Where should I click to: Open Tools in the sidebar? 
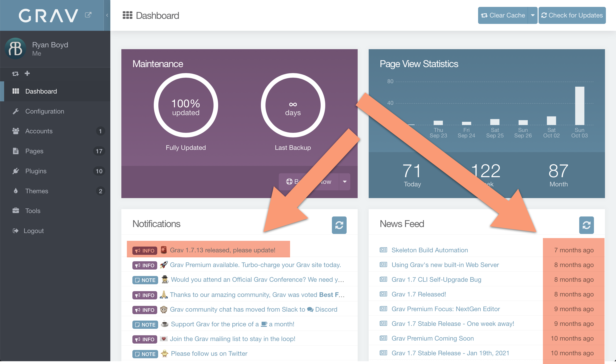(55, 211)
